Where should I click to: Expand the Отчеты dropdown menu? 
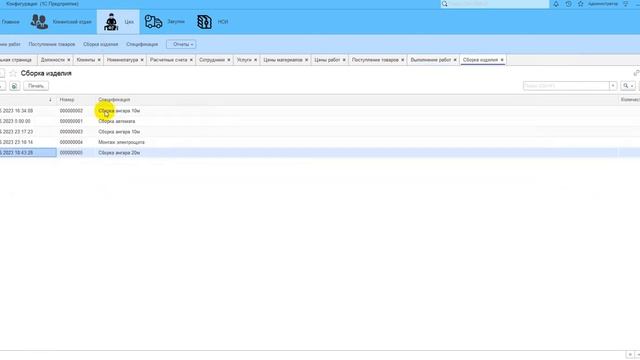(x=181, y=44)
